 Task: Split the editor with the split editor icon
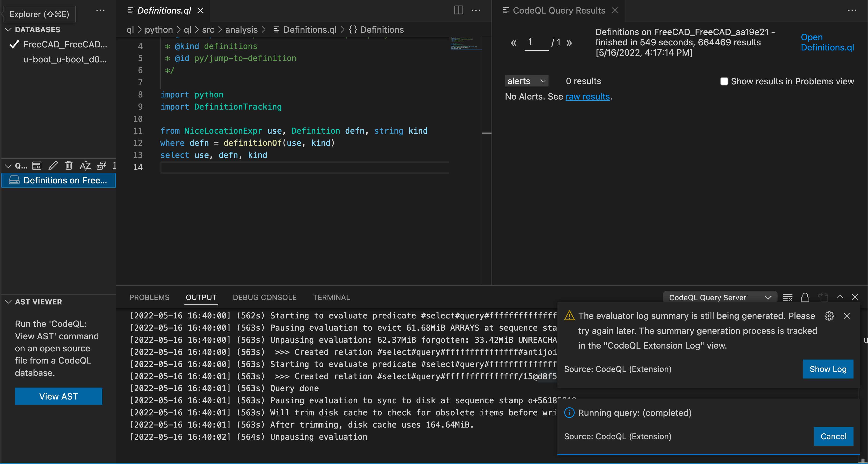tap(459, 11)
